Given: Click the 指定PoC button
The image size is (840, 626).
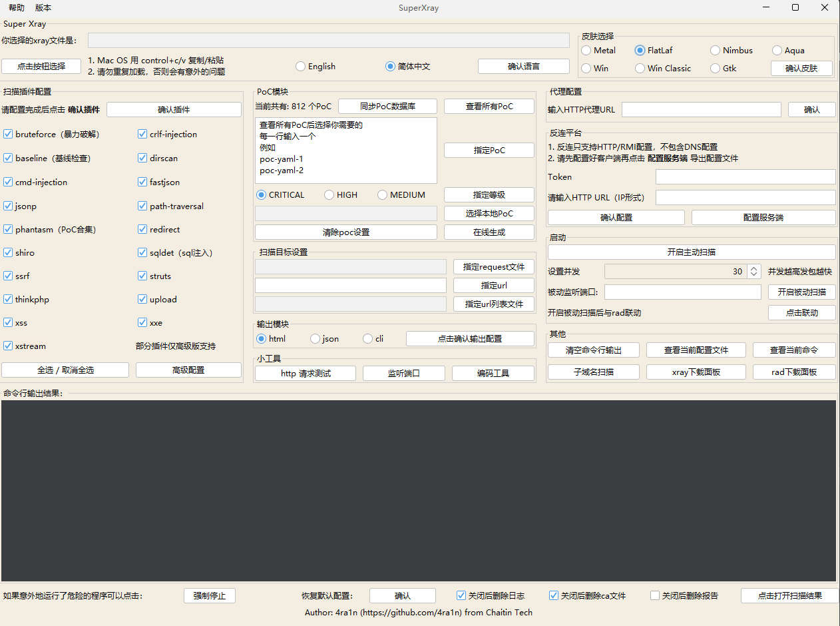Looking at the screenshot, I should click(x=489, y=151).
